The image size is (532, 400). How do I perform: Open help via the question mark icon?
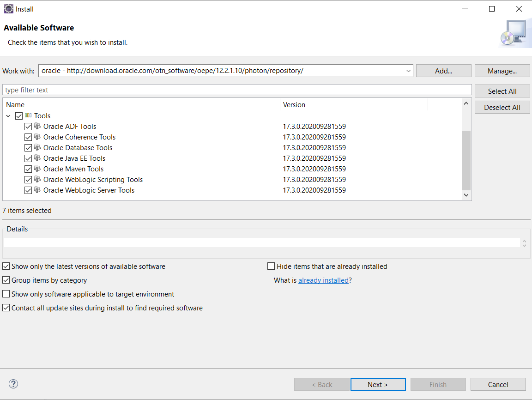(x=13, y=384)
